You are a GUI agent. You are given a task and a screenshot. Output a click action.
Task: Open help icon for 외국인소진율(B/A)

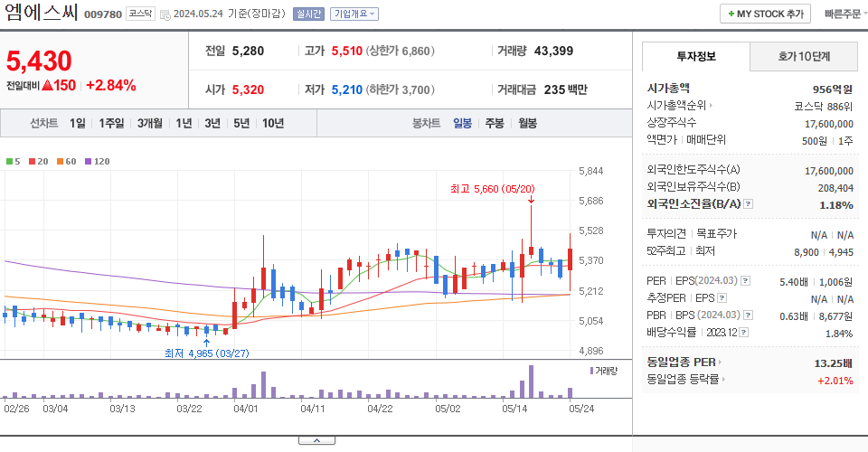click(748, 204)
